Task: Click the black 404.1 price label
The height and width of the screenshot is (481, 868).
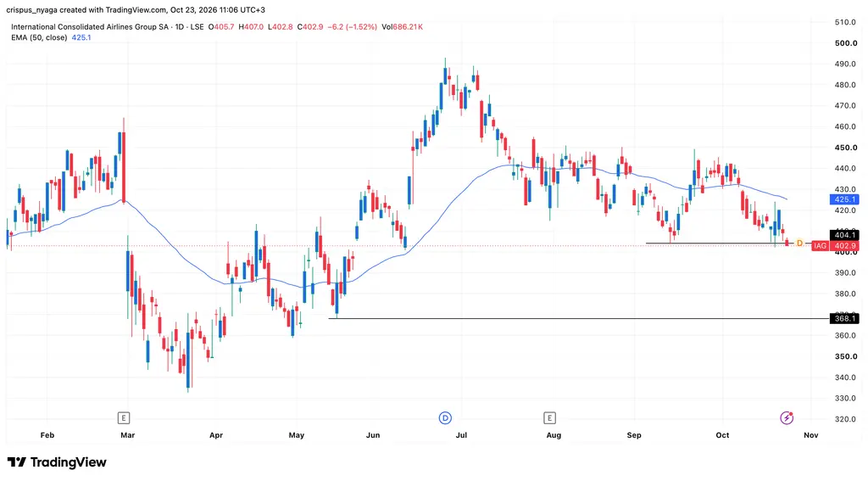Action: tap(845, 235)
